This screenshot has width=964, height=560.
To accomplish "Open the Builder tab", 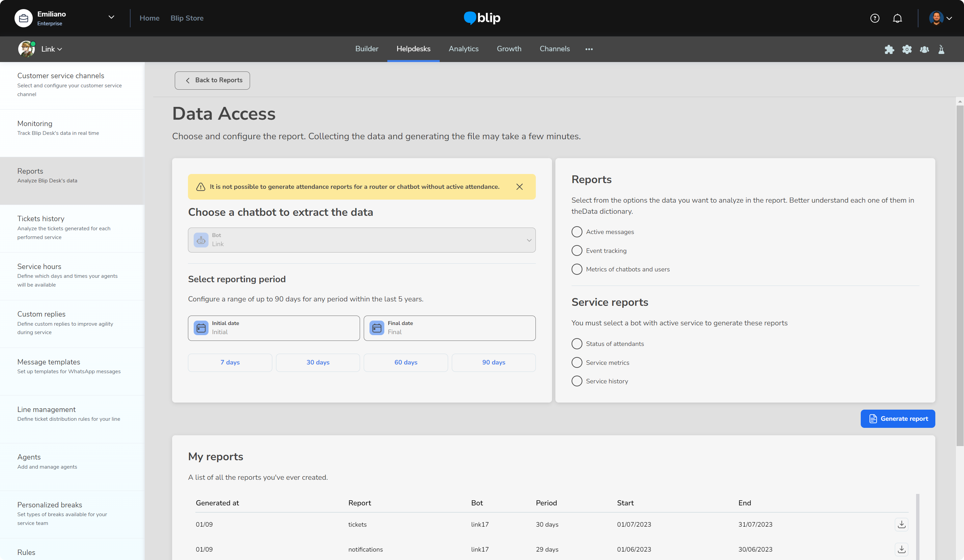I will [x=366, y=49].
